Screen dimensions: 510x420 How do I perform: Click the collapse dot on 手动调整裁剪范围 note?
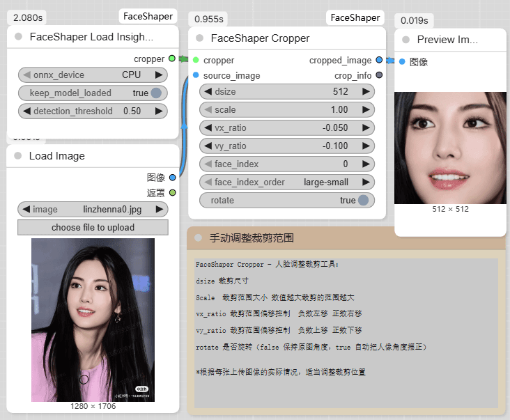click(199, 238)
